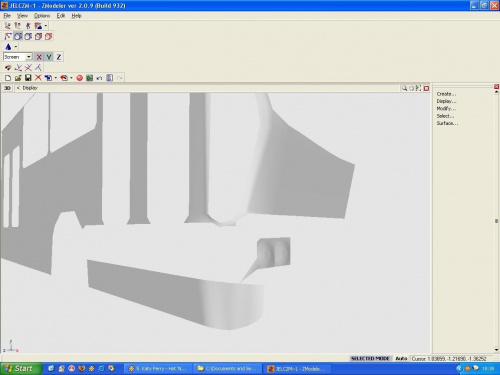Click the Cursor coordinates readout
Image resolution: width=500 pixels, height=375 pixels.
point(449,359)
